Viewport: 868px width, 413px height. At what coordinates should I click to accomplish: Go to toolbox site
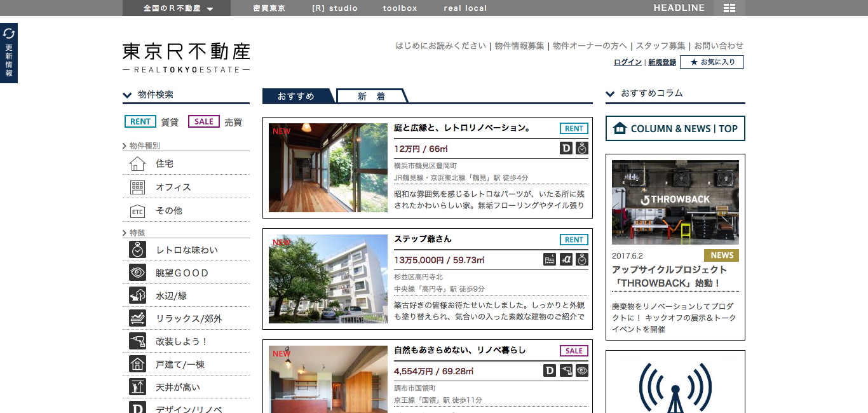coord(400,8)
